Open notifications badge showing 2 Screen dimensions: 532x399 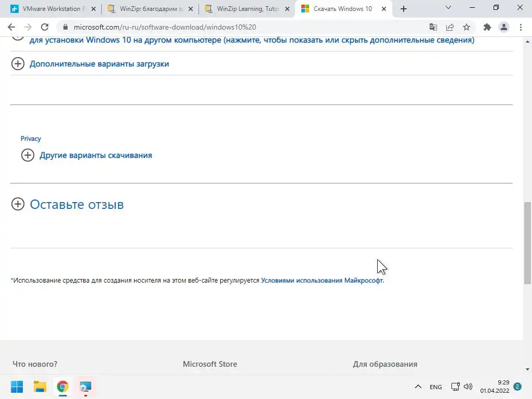click(x=517, y=387)
